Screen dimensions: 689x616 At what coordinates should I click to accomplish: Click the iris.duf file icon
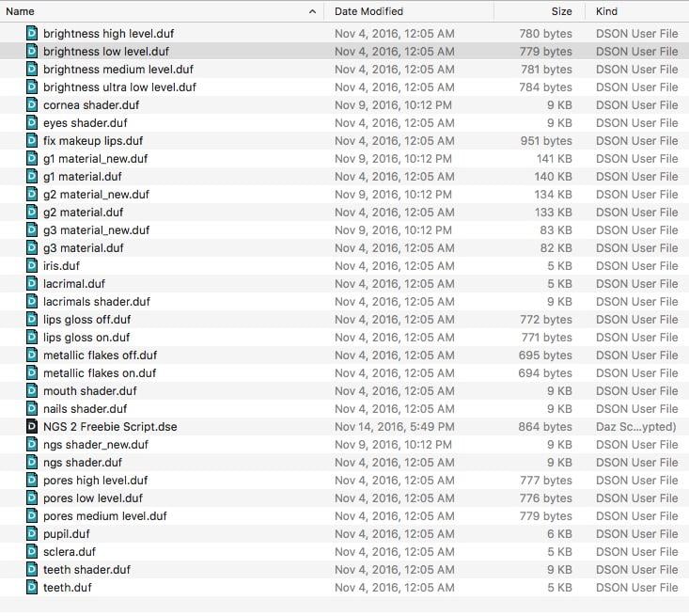(32, 266)
